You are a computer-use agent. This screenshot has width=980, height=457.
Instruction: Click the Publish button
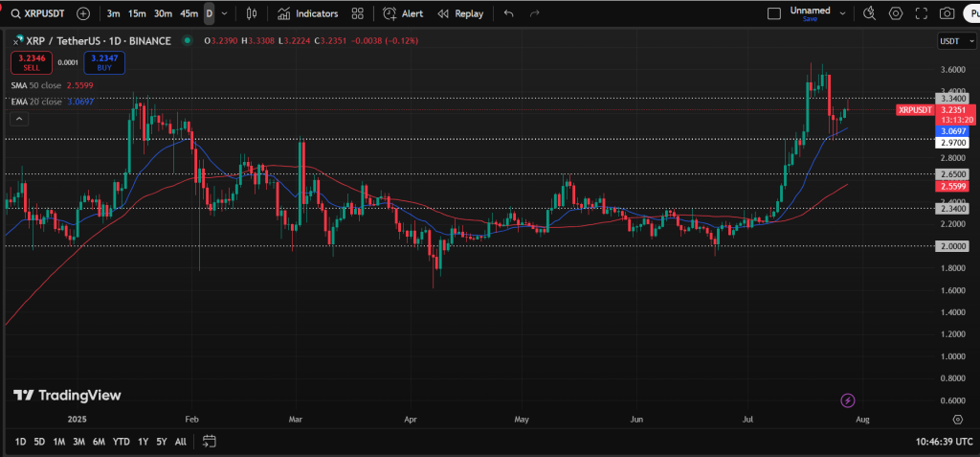[972, 13]
